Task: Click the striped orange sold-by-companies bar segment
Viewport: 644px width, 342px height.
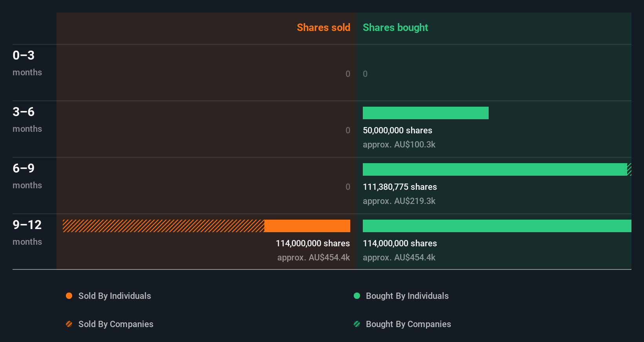Action: [x=164, y=226]
